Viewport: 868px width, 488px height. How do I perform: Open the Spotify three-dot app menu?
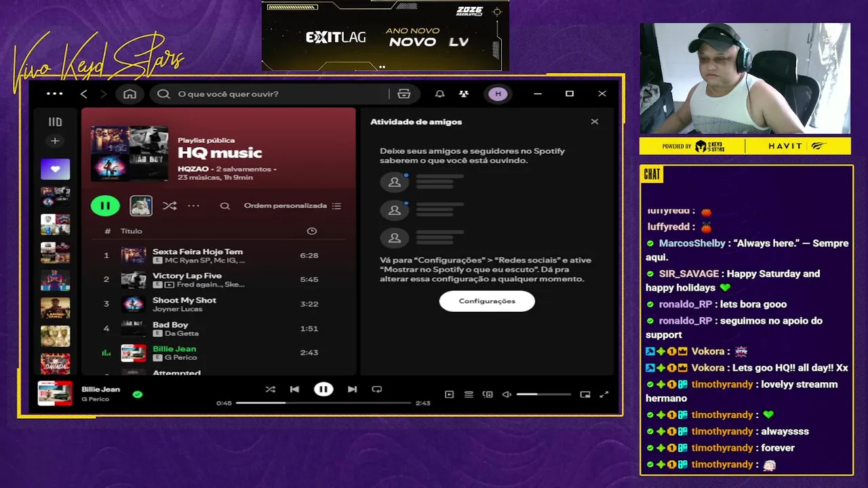tap(54, 94)
